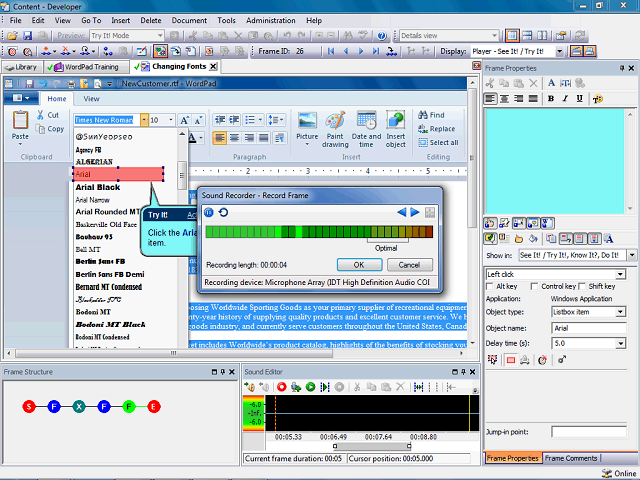640x480 pixels.
Task: Click the Jump-in point field
Action: pos(589,432)
